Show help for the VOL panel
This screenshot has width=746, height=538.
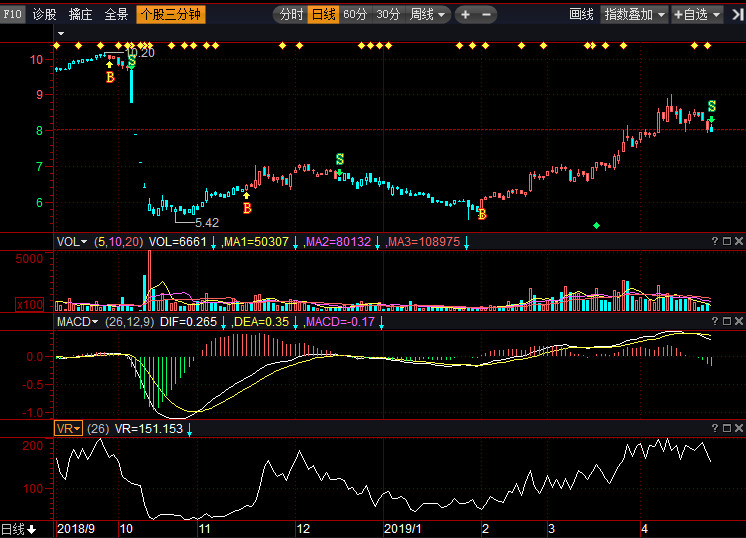tap(715, 241)
